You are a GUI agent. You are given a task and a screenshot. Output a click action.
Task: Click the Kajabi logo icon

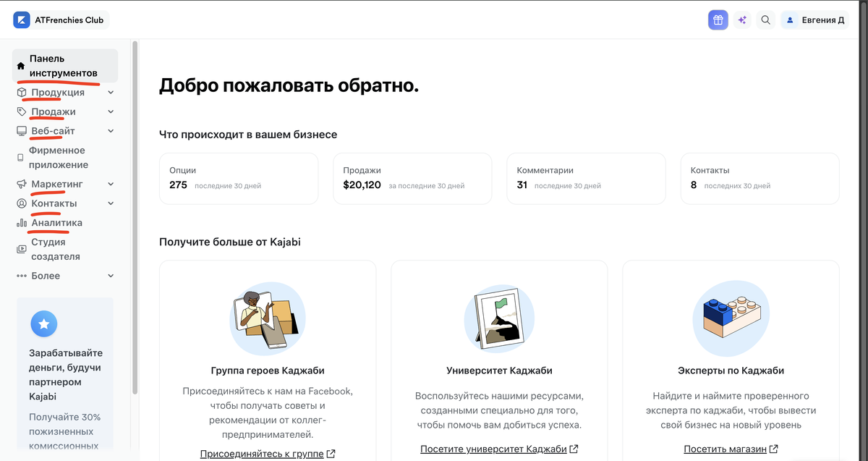pos(22,20)
